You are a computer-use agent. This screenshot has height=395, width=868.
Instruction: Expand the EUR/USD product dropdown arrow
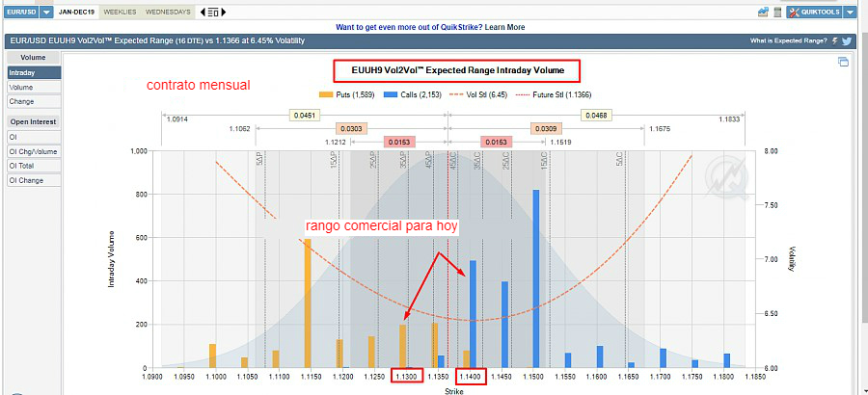(x=46, y=12)
